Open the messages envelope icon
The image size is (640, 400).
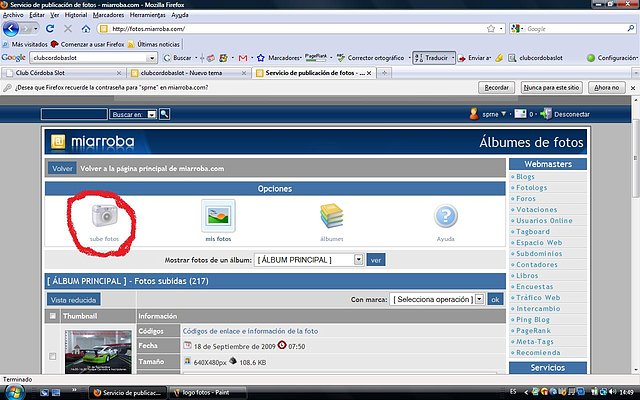coord(520,114)
